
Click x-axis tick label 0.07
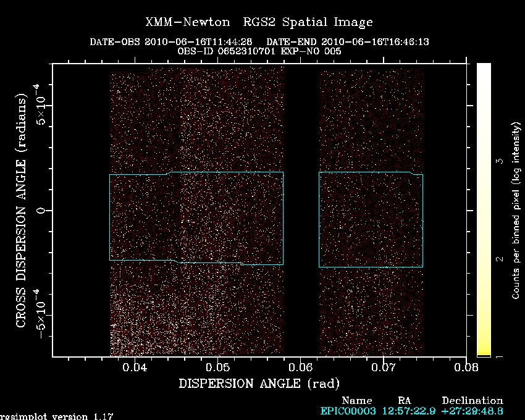tap(384, 367)
